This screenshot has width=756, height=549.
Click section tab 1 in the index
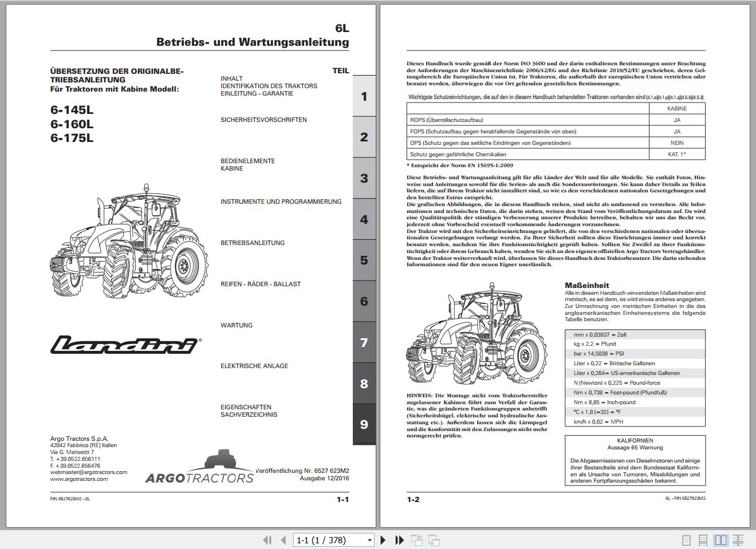(x=364, y=96)
